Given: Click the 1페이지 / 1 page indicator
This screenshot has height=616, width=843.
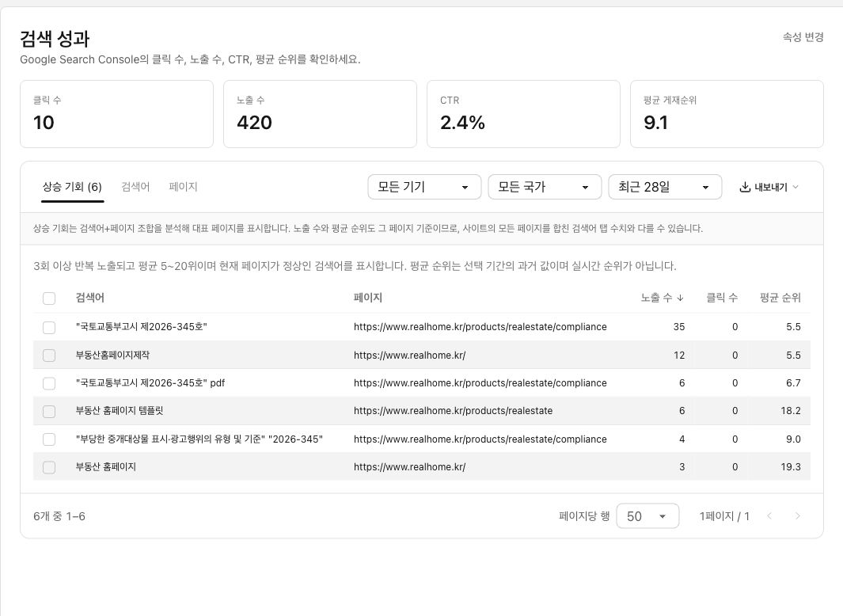Looking at the screenshot, I should tap(724, 516).
